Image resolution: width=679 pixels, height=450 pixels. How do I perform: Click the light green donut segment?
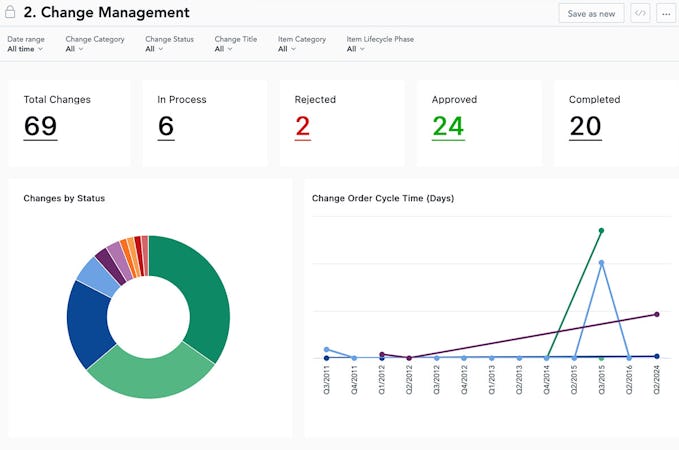click(x=150, y=377)
